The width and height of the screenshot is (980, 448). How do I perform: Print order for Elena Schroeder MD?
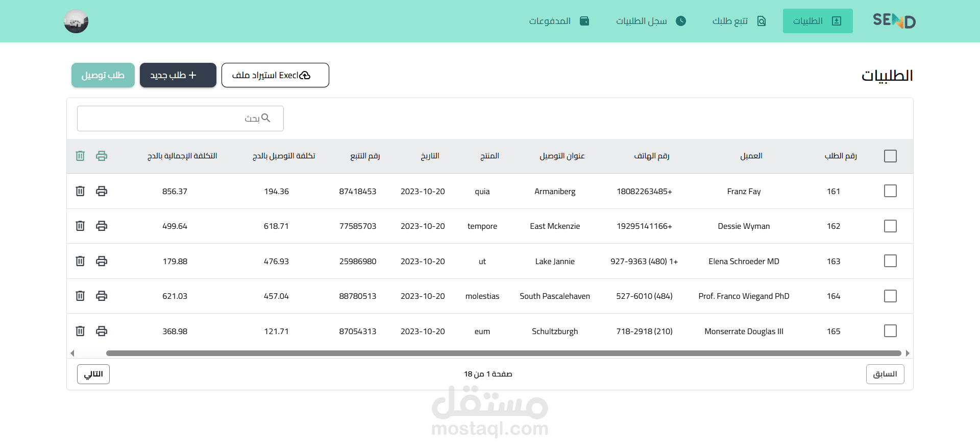[102, 261]
